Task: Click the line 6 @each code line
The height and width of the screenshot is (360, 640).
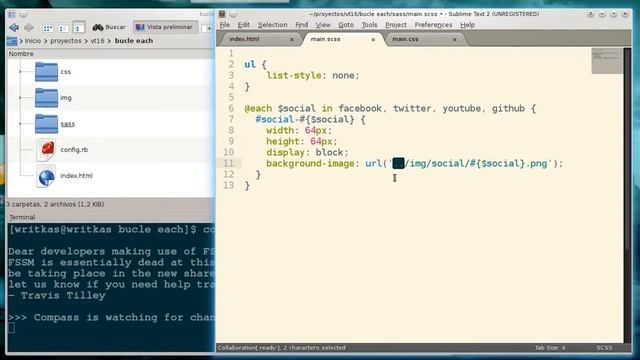Action: 390,109
